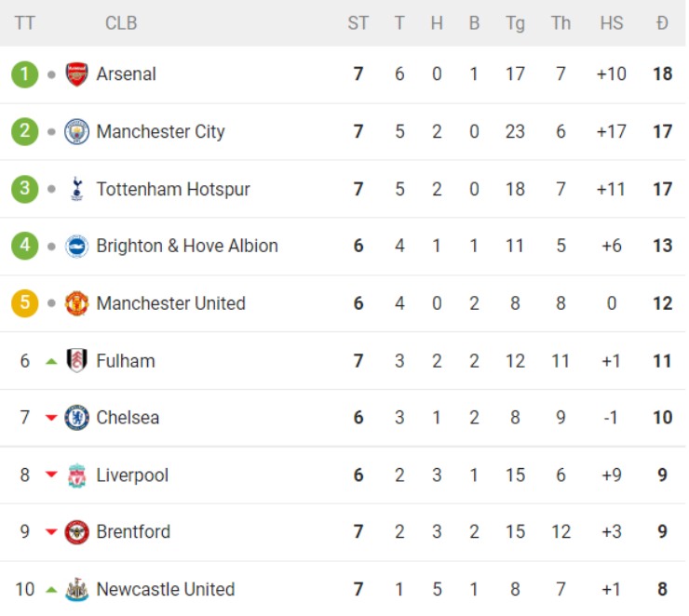Click the Manchester United crest icon
The width and height of the screenshot is (689, 616).
pos(76,304)
